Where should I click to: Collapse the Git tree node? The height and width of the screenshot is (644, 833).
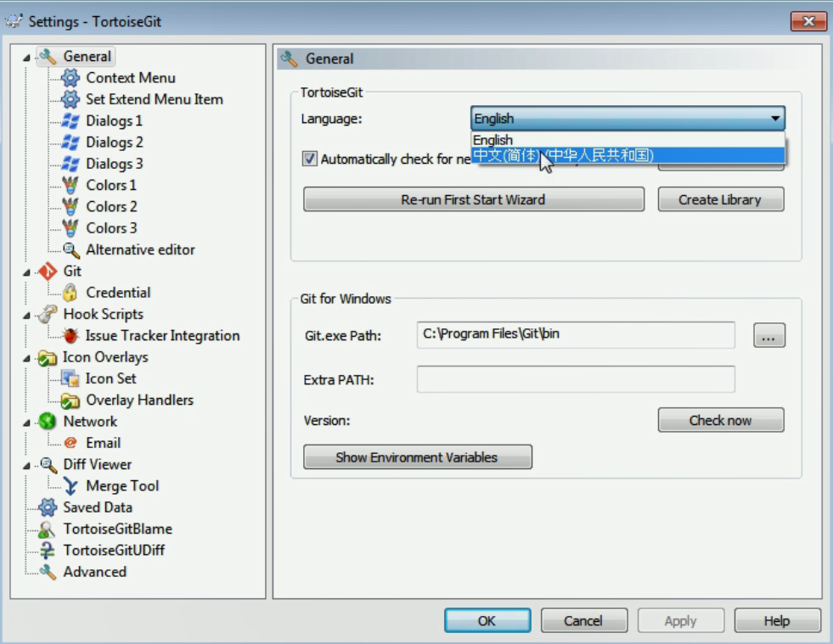(26, 272)
